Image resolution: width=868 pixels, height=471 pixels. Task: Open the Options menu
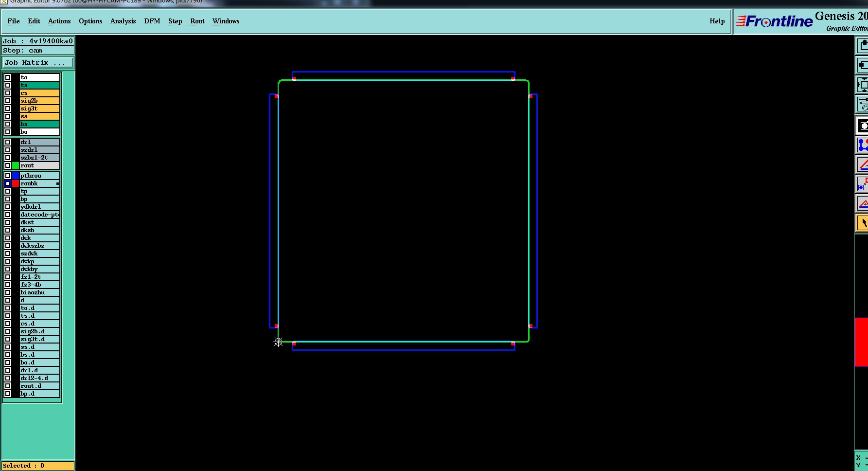click(90, 21)
